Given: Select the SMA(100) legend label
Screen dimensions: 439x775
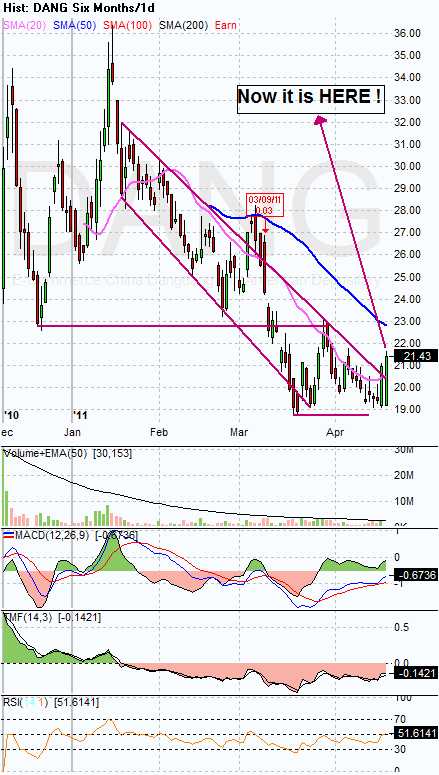Looking at the screenshot, I should pyautogui.click(x=130, y=24).
